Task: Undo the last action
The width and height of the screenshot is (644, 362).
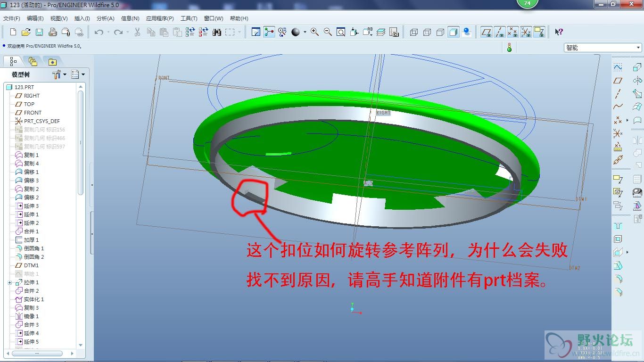Action: tap(99, 32)
